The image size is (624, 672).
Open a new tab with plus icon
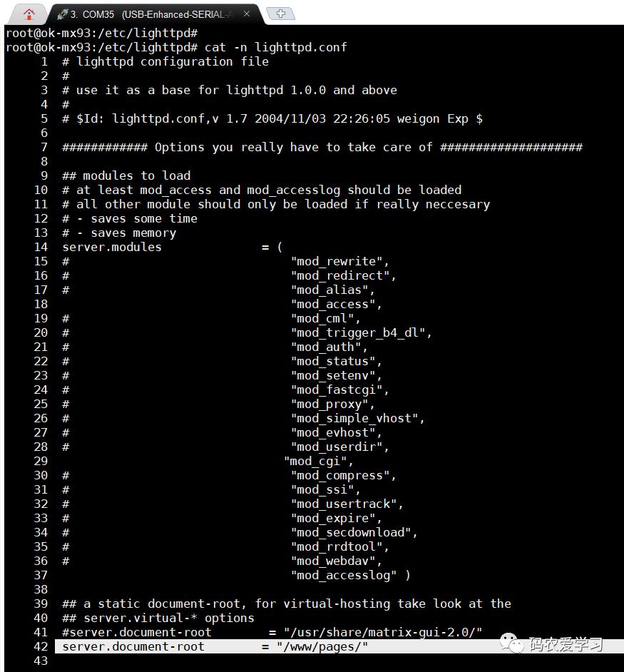tap(281, 14)
